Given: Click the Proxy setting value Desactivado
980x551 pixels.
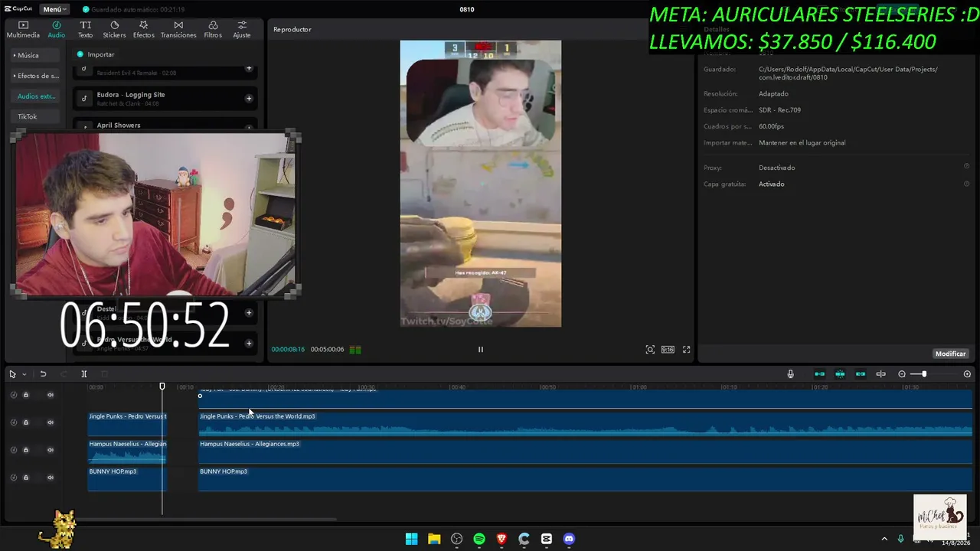Looking at the screenshot, I should (776, 168).
